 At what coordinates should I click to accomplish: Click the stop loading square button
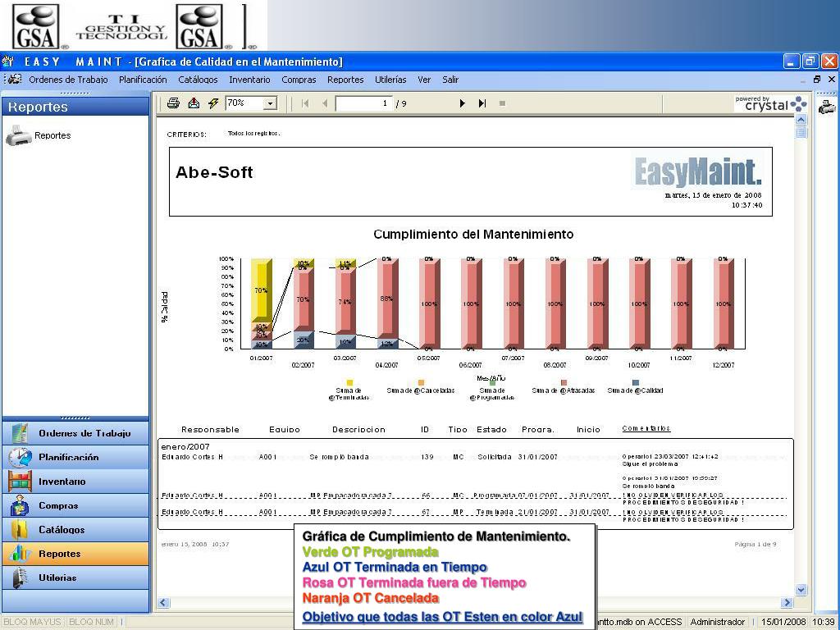[502, 103]
